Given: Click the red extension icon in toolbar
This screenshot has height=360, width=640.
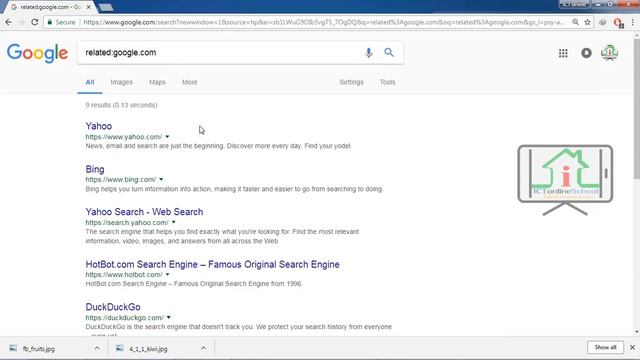Looking at the screenshot, I should click(618, 23).
